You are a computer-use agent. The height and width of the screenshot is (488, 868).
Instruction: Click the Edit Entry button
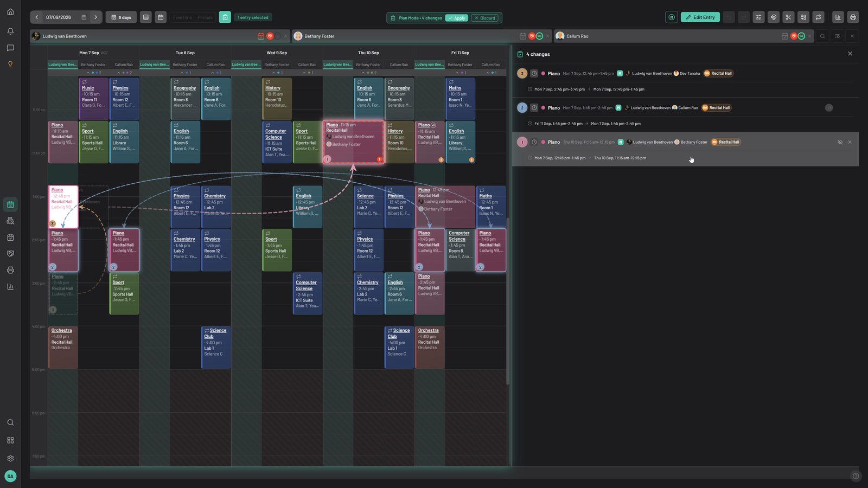tap(700, 17)
